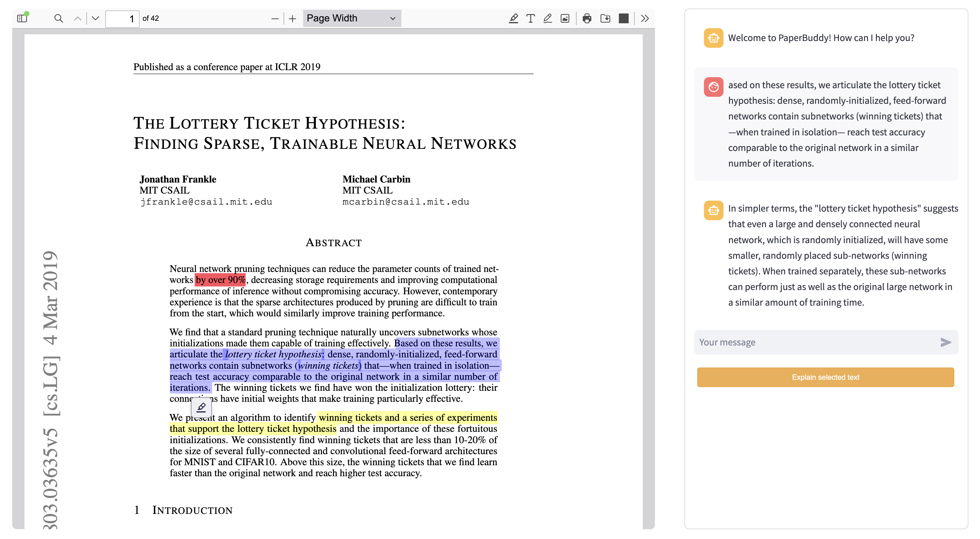Toggle the text annotation tool

(x=530, y=18)
